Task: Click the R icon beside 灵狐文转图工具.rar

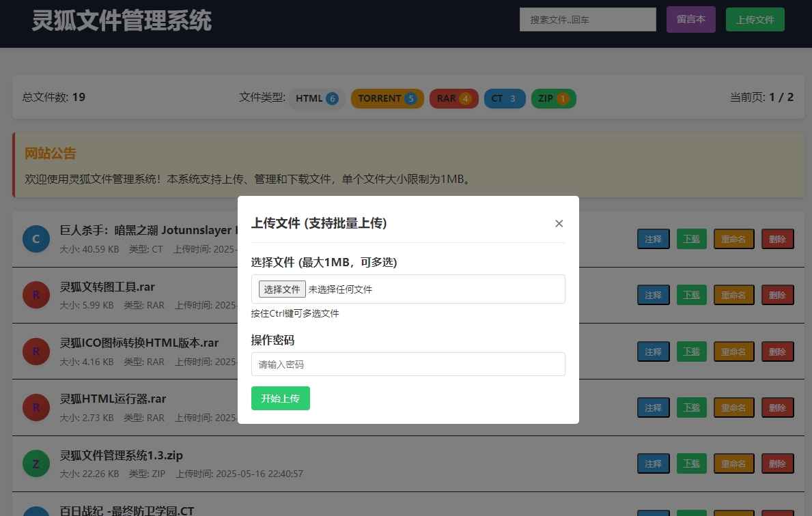Action: click(x=36, y=295)
